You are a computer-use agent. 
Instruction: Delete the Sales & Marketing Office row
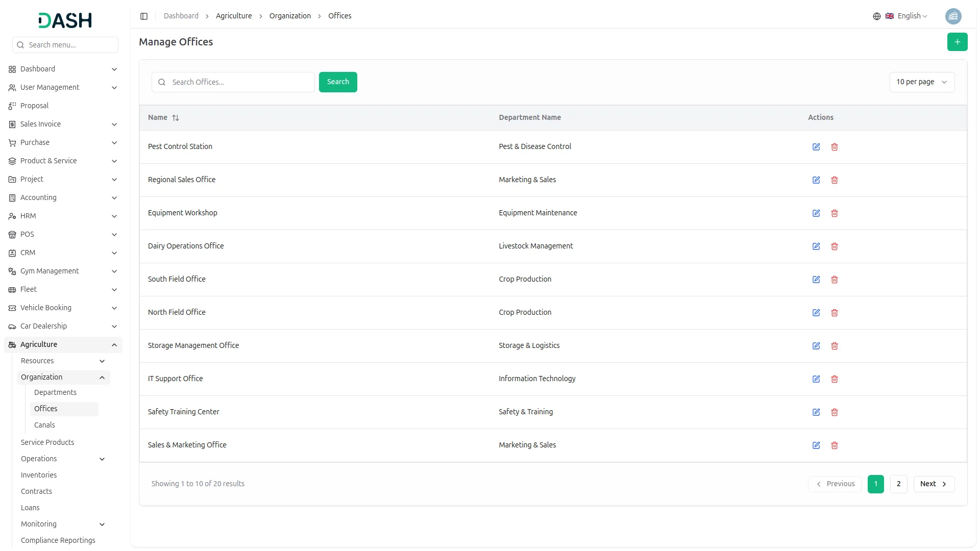point(835,445)
